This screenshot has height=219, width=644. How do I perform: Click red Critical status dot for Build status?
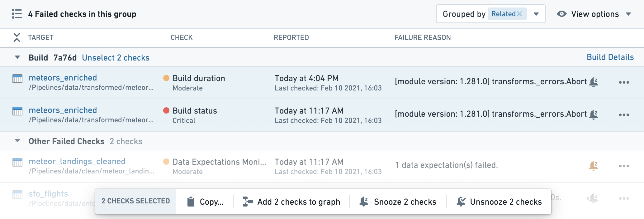(x=166, y=110)
